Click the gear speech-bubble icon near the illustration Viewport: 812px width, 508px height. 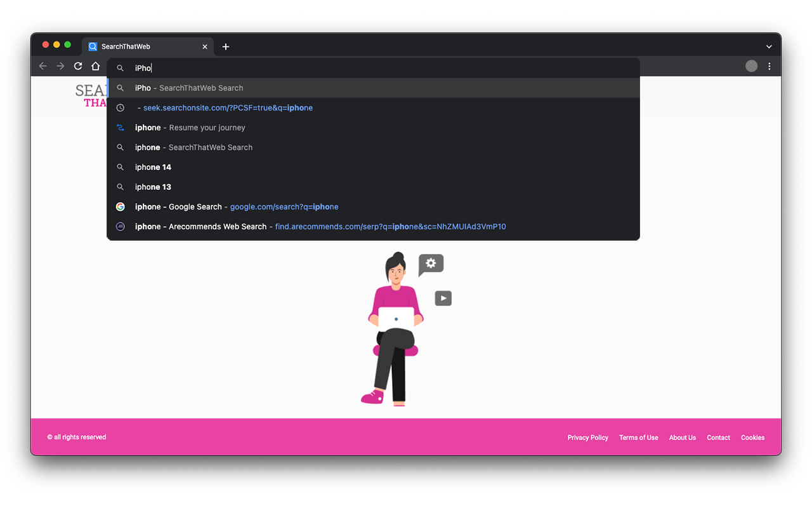click(x=431, y=265)
